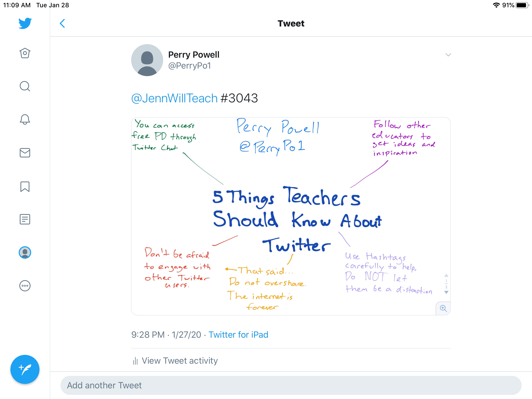This screenshot has height=399, width=532.
Task: Open the More options circle icon
Action: click(x=25, y=286)
